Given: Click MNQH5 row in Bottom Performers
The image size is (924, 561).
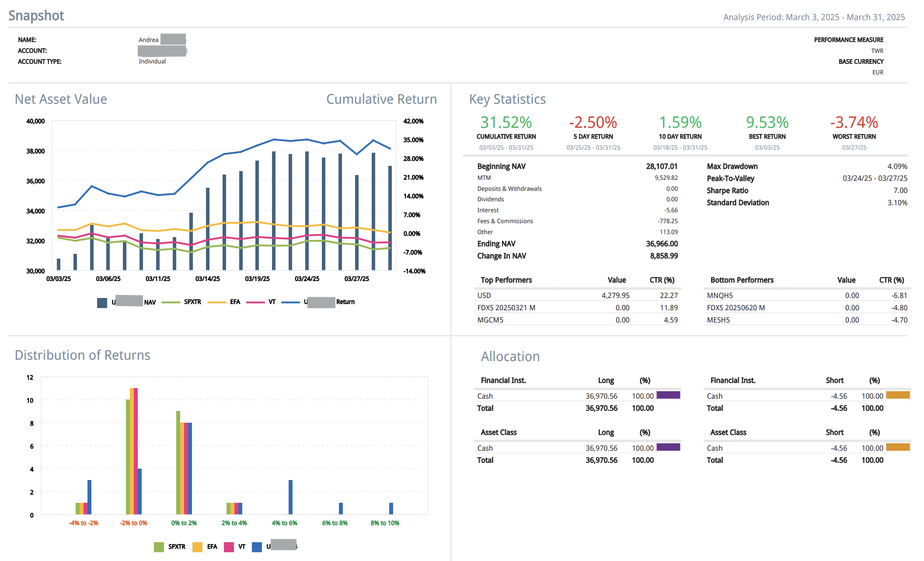Looking at the screenshot, I should (x=720, y=295).
